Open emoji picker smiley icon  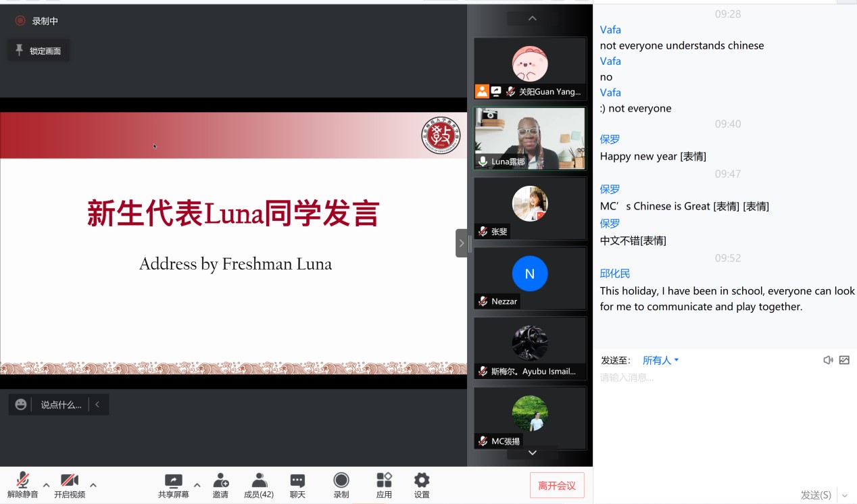21,404
